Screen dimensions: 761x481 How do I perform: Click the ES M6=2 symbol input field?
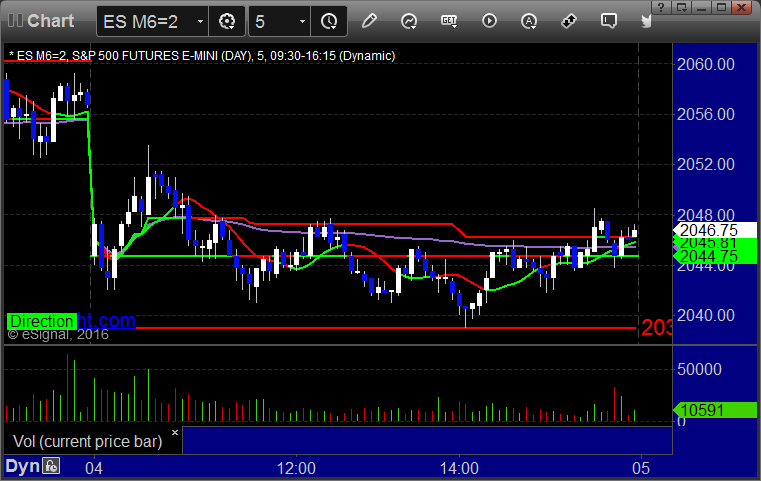pyautogui.click(x=146, y=21)
